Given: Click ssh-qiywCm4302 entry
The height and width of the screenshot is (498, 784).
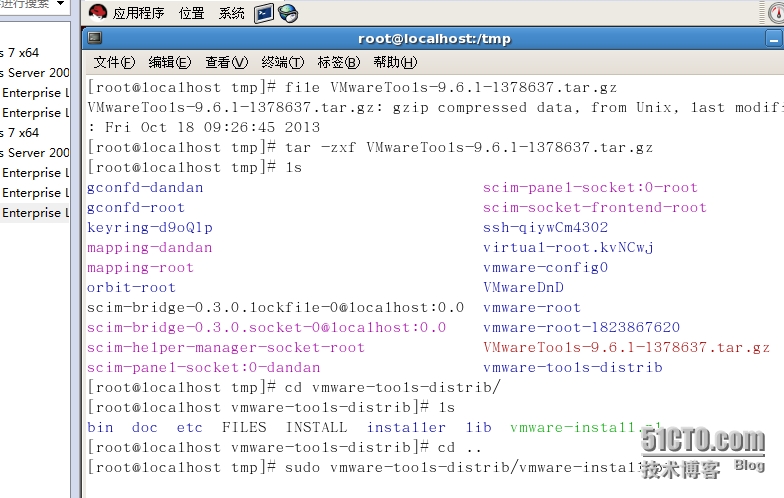Looking at the screenshot, I should point(546,228).
